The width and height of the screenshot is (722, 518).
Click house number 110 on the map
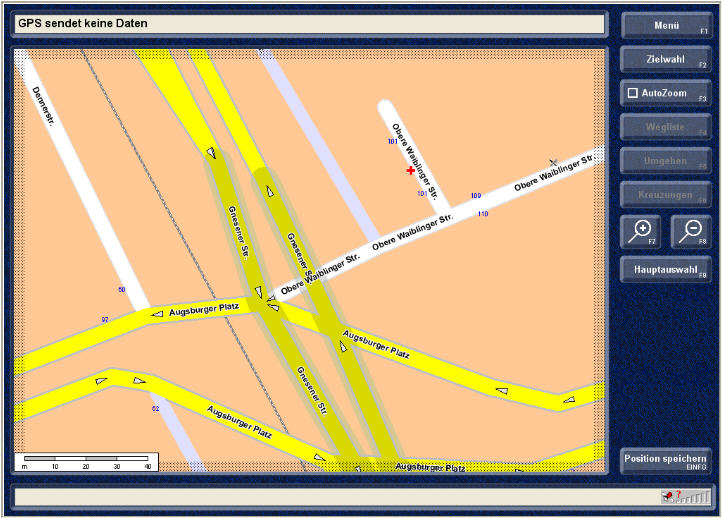pyautogui.click(x=483, y=214)
